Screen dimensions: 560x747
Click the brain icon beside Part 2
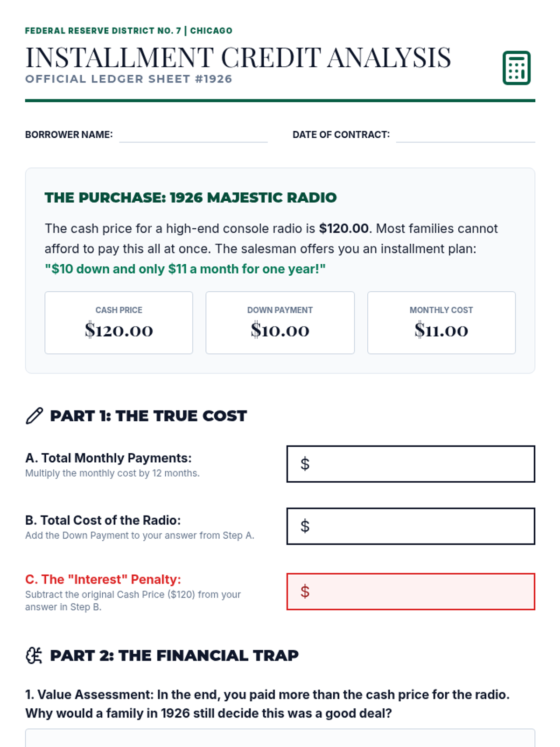pos(34,655)
